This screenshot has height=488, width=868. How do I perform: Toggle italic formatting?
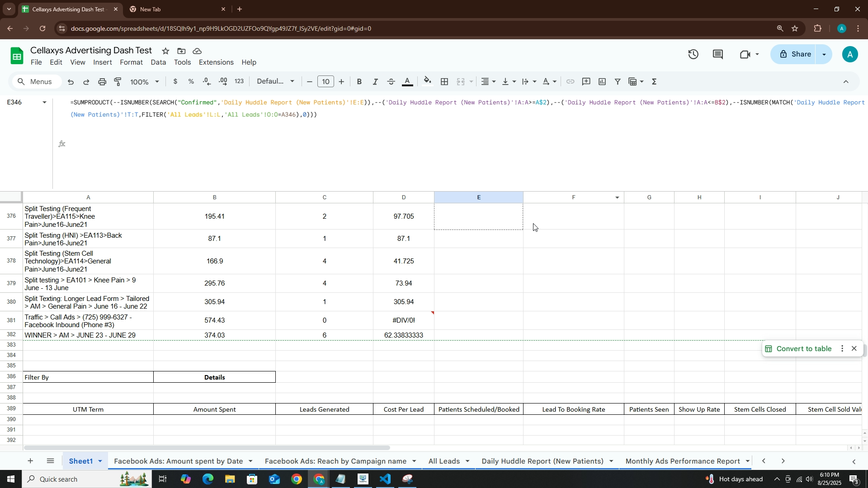click(375, 82)
